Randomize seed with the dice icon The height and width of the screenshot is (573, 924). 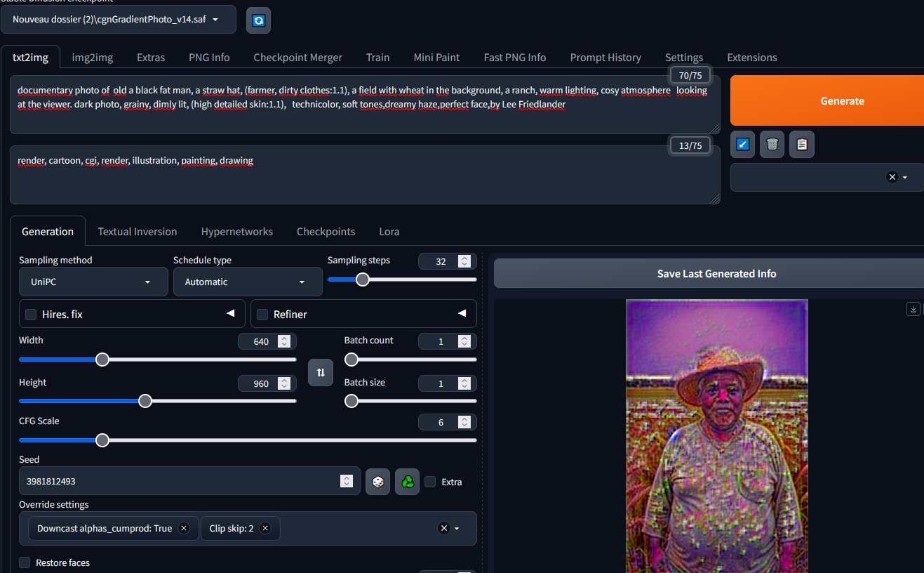pyautogui.click(x=377, y=482)
